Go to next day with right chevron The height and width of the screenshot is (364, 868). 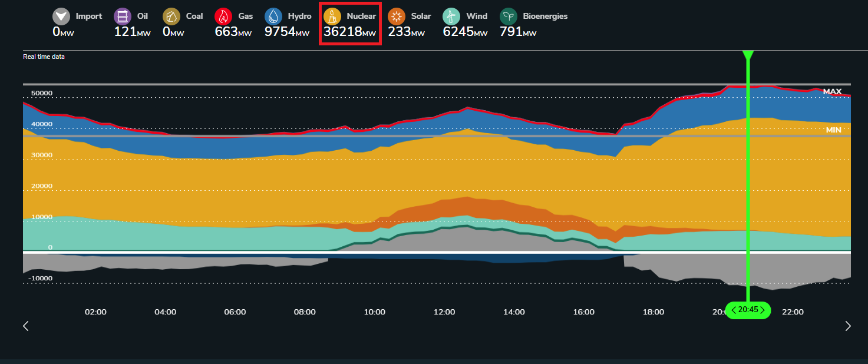click(x=848, y=326)
